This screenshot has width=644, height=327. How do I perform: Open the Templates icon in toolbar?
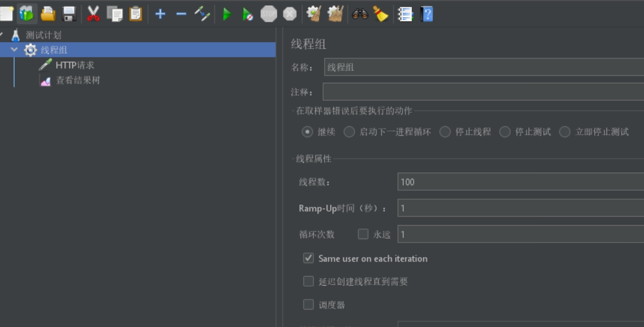(27, 14)
